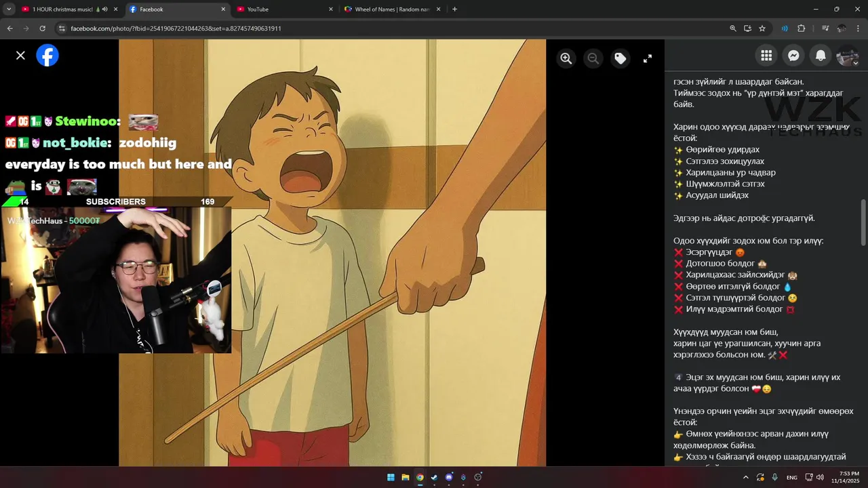Click the line 'Дотогшоо болдог'
Screen dimensions: 868x488
pyautogui.click(x=720, y=264)
